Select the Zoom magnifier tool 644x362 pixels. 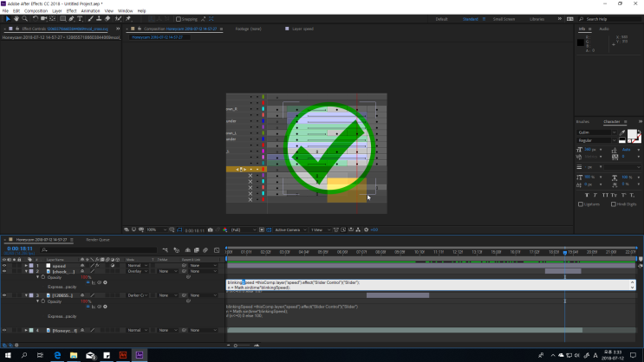[x=24, y=19]
